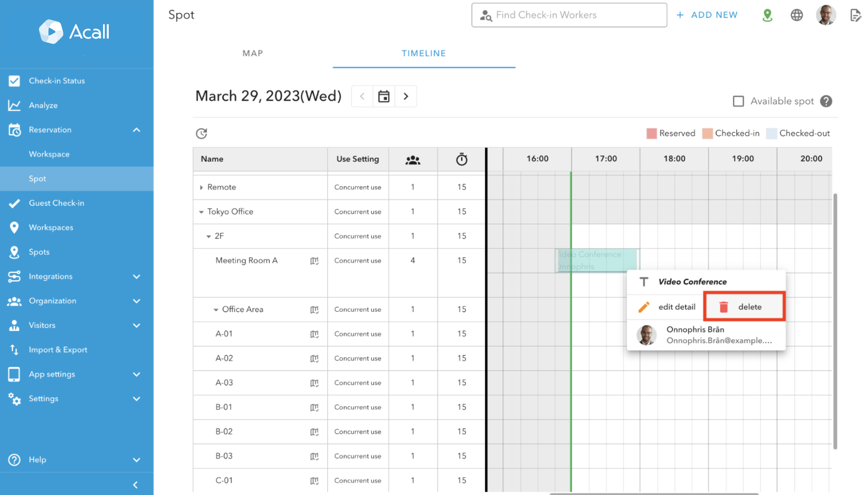Select the Spots icon in the sidebar
868x495 pixels.
point(14,252)
